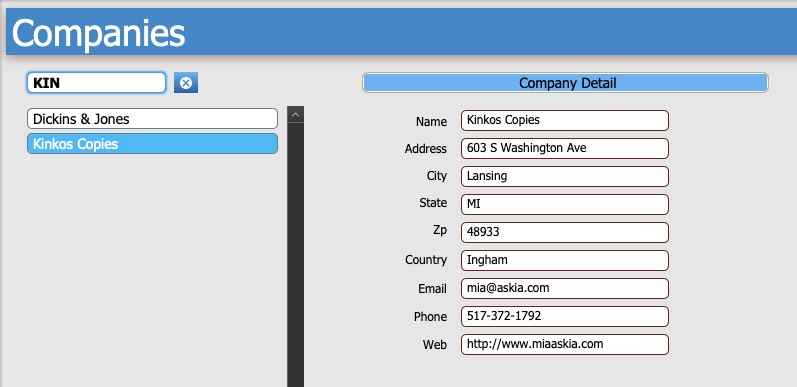
Task: Click the City field Lansing
Action: (565, 176)
